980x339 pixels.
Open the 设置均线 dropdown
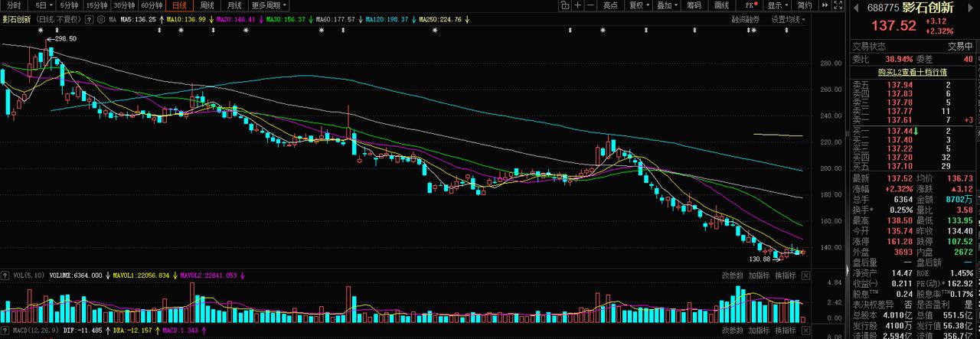[x=790, y=20]
